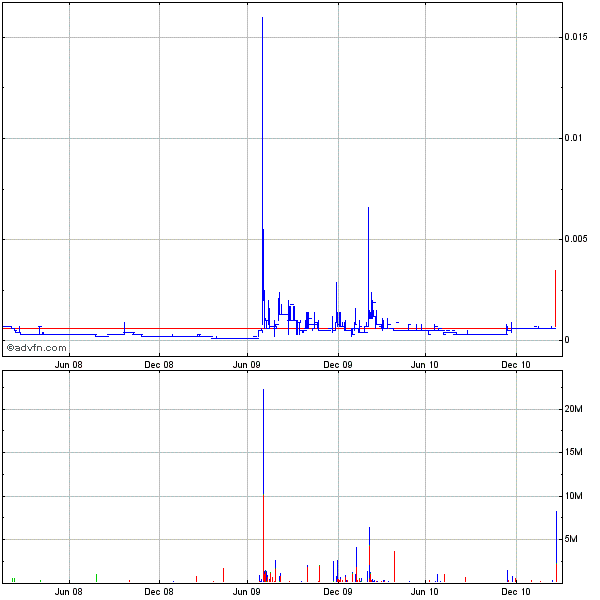Click Jun 08 label under price chart
Viewport: 600px width, 600px height.
point(68,365)
